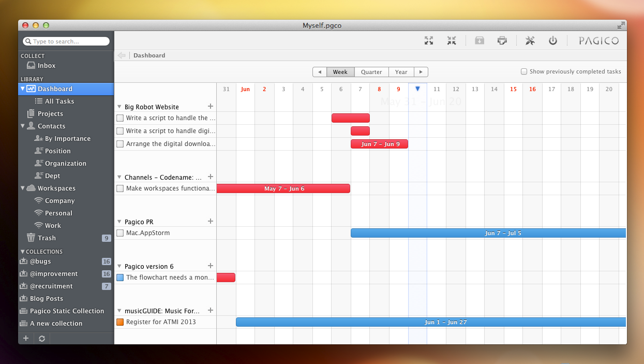Check the Register for ATMI 2013 task
This screenshot has width=644, height=364.
tap(120, 322)
